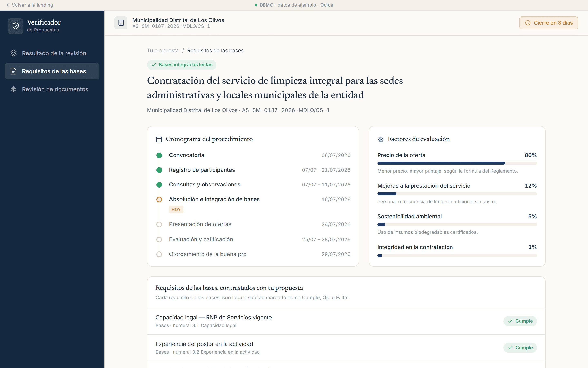Screen dimensions: 588x368
Task: Click the scales icon beside Factores de evaluación
Action: (381, 139)
